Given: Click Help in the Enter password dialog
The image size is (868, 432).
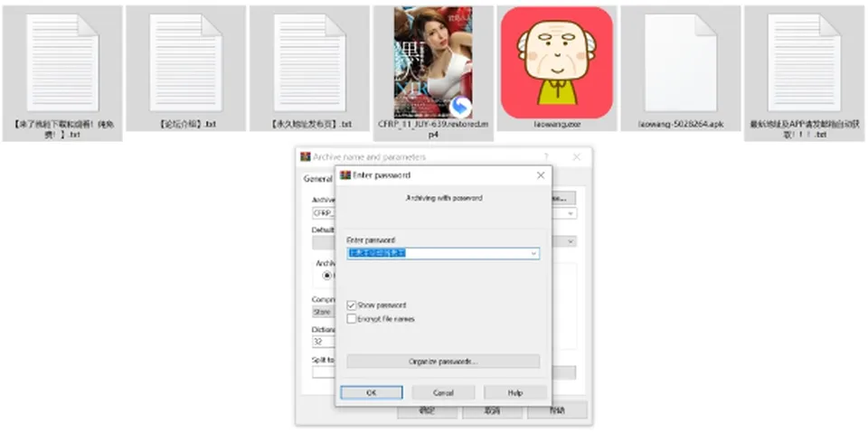Looking at the screenshot, I should point(515,393).
